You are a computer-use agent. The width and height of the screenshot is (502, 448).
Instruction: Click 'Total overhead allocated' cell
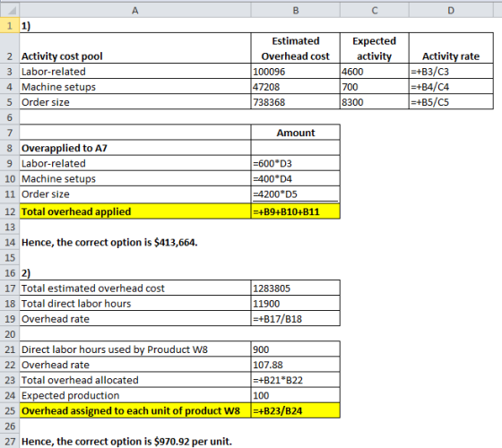coord(135,380)
